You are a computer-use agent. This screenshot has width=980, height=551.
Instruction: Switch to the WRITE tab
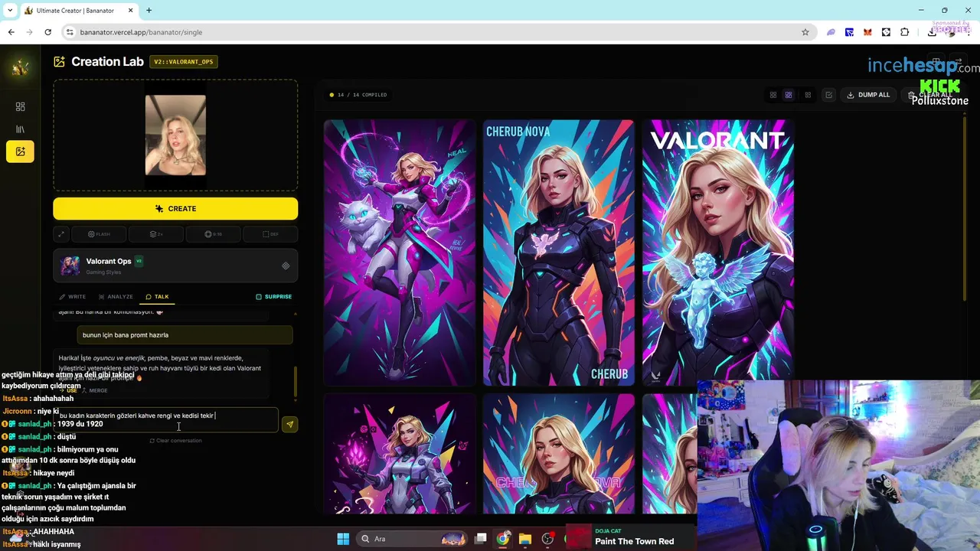tap(73, 297)
